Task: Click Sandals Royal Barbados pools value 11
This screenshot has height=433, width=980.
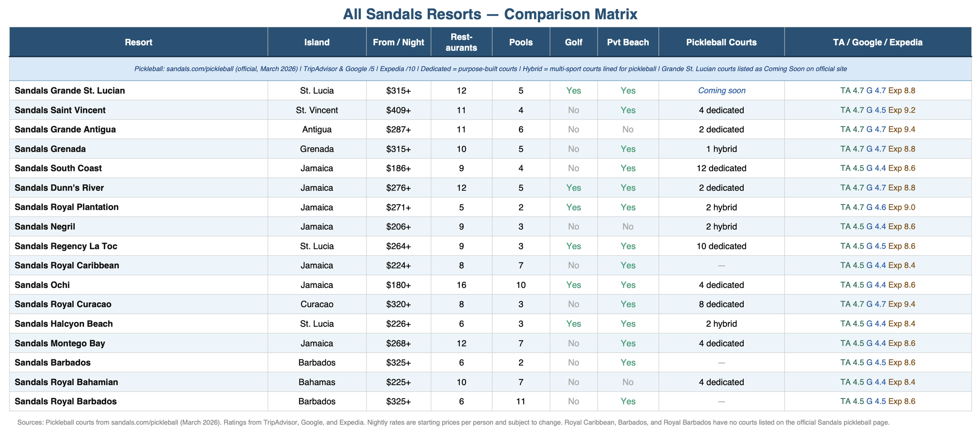Action: click(521, 401)
